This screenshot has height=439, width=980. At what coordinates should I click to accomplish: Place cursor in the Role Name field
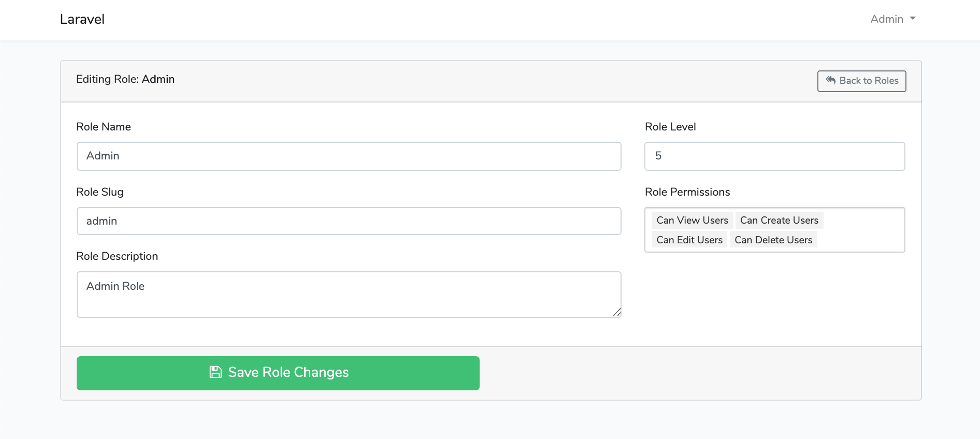pyautogui.click(x=349, y=156)
